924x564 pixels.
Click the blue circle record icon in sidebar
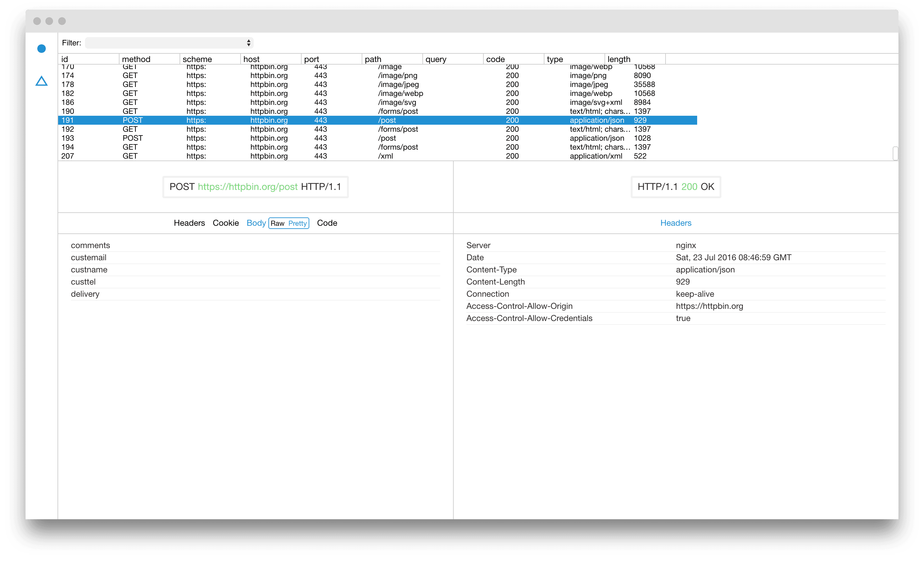coord(42,48)
